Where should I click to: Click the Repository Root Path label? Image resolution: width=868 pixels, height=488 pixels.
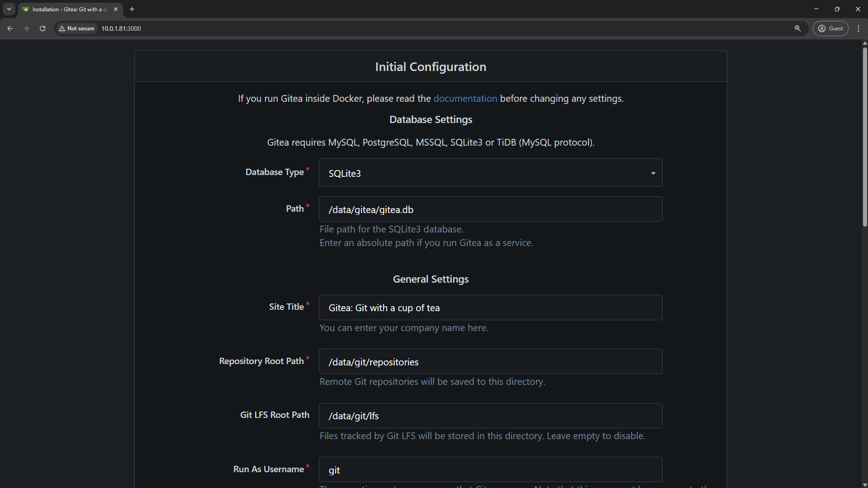[x=261, y=361]
